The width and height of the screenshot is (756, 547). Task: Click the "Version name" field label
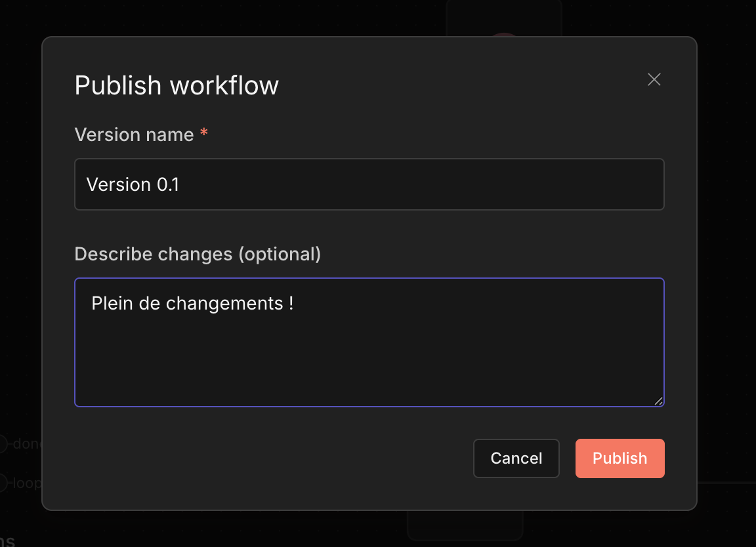pos(134,135)
